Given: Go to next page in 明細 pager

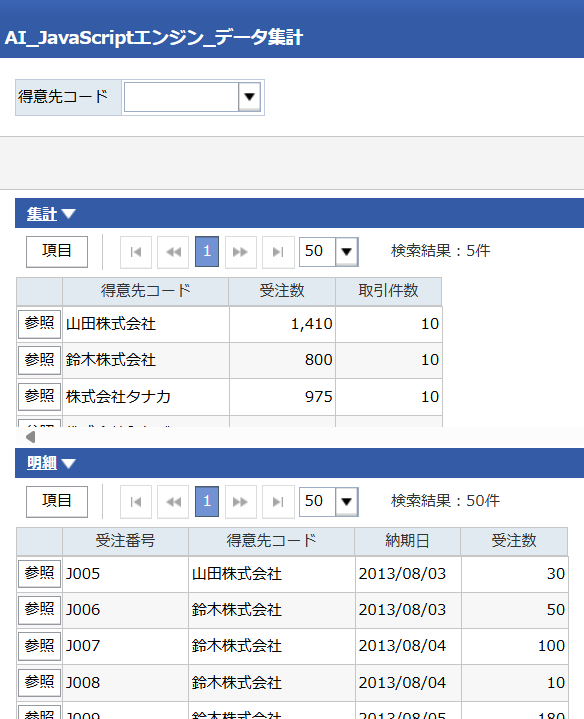Looking at the screenshot, I should 241,502.
